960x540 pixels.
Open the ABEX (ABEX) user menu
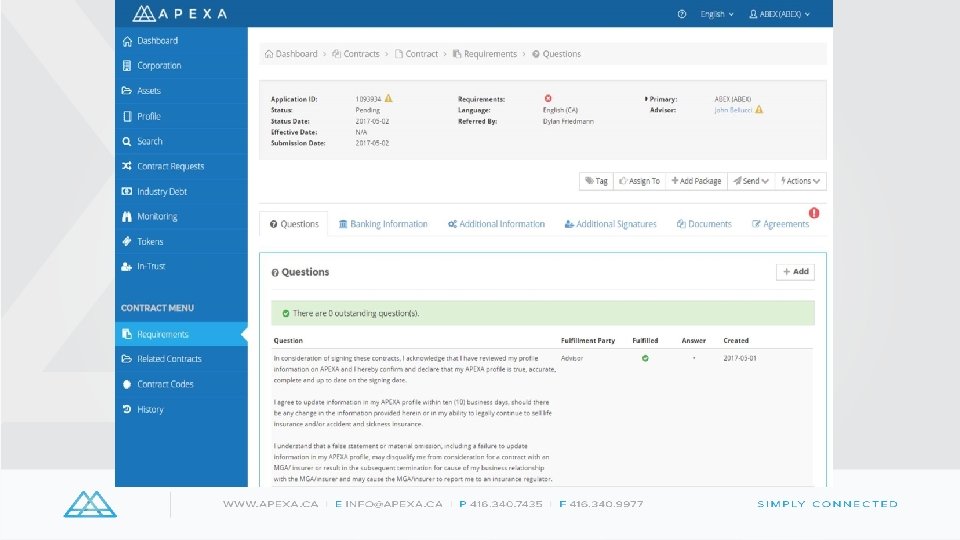(x=779, y=14)
